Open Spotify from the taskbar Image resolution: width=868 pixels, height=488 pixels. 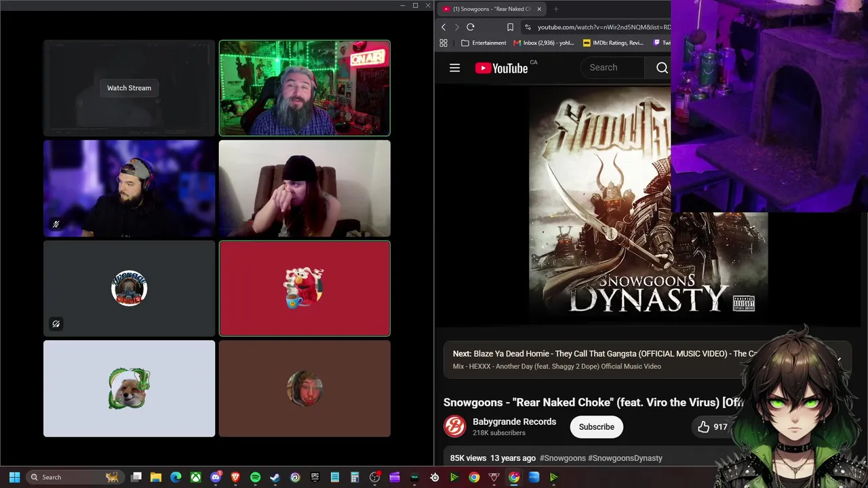point(255,477)
